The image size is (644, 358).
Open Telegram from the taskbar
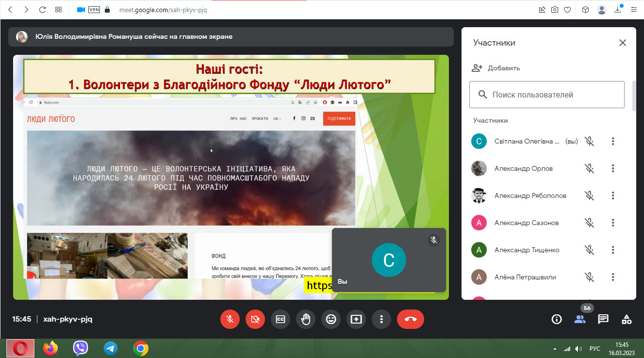[111, 348]
